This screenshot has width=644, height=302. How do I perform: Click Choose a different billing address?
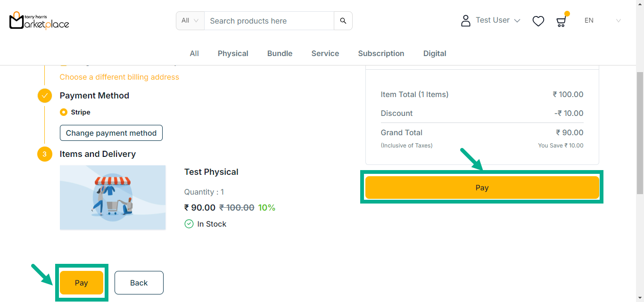[119, 77]
